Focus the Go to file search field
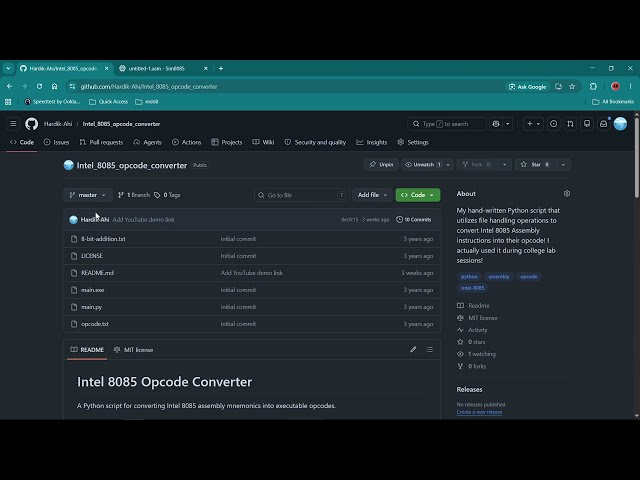Image resolution: width=640 pixels, height=480 pixels. point(301,195)
